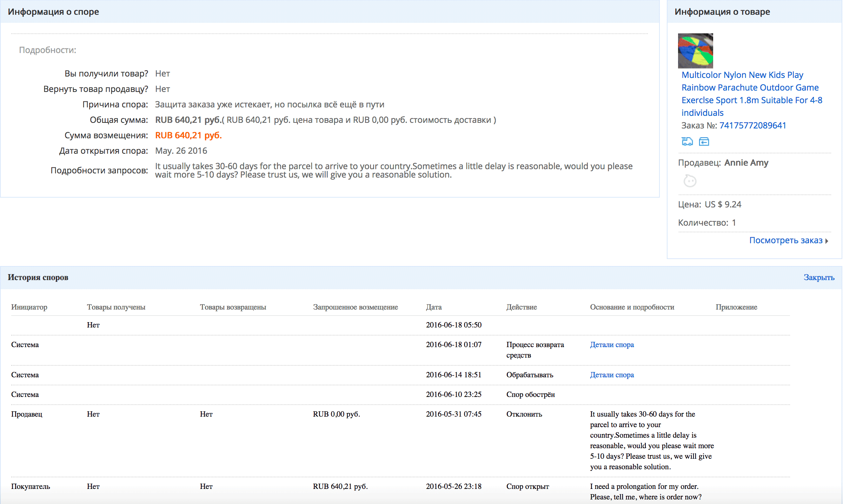Open the Multicolor Nylon Rainbow Parachute product link
The image size is (843, 504).
tap(752, 94)
